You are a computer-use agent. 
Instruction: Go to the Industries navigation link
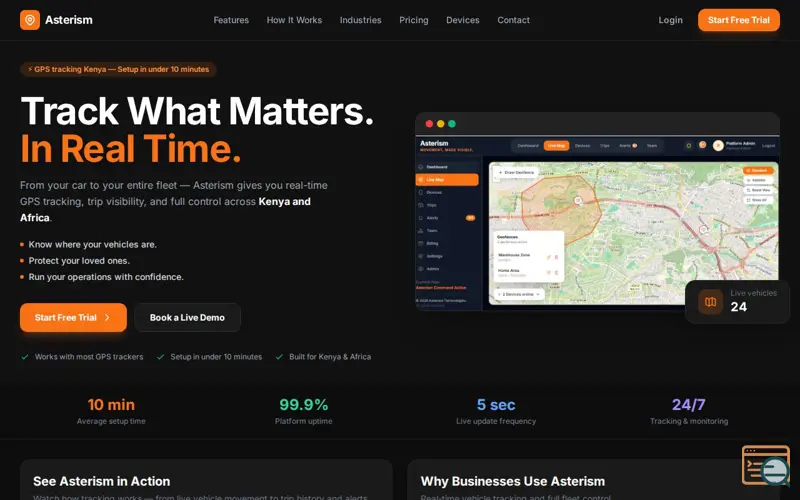click(361, 20)
